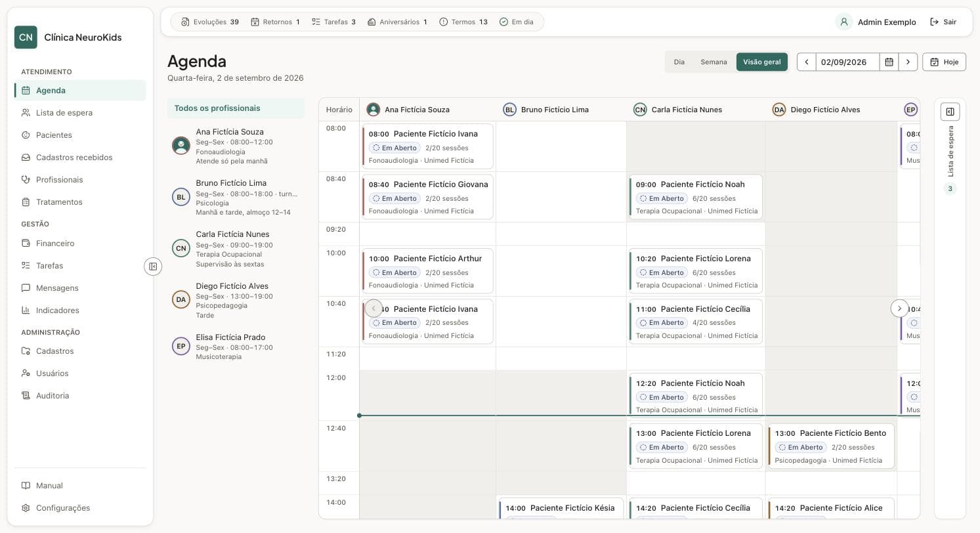Open Cadastros recebidos in sidebar
The width and height of the screenshot is (980, 533).
click(80, 158)
